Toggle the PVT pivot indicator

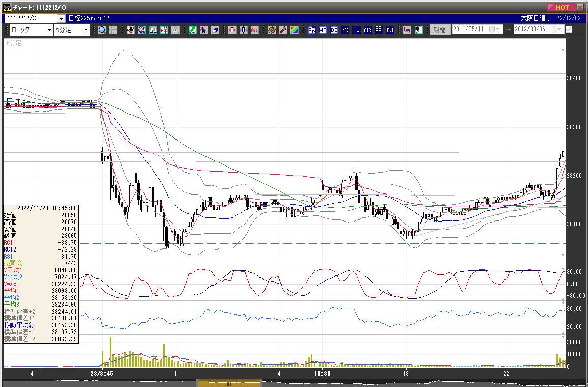pos(390,30)
